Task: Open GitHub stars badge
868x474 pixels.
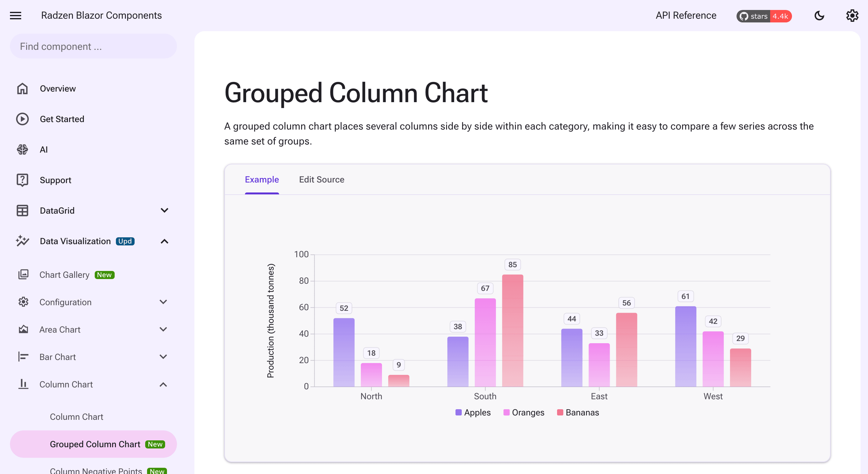Action: pos(764,16)
